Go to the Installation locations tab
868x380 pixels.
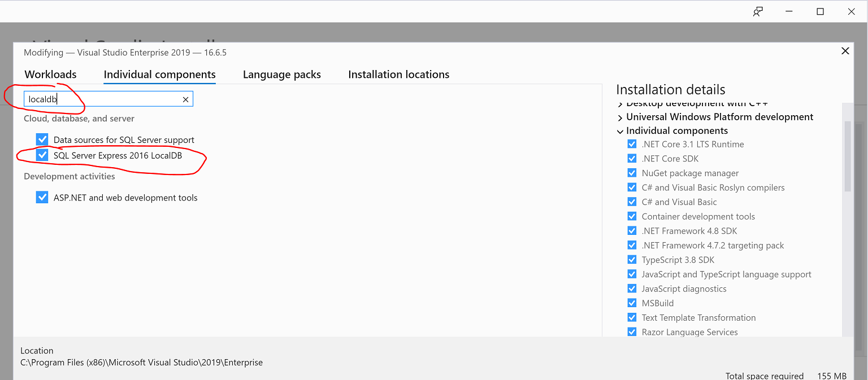pos(399,75)
